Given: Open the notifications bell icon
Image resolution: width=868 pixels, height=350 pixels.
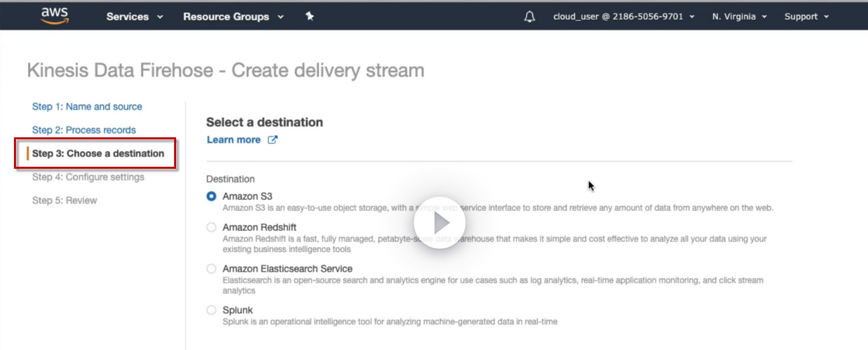Looking at the screenshot, I should pos(529,16).
